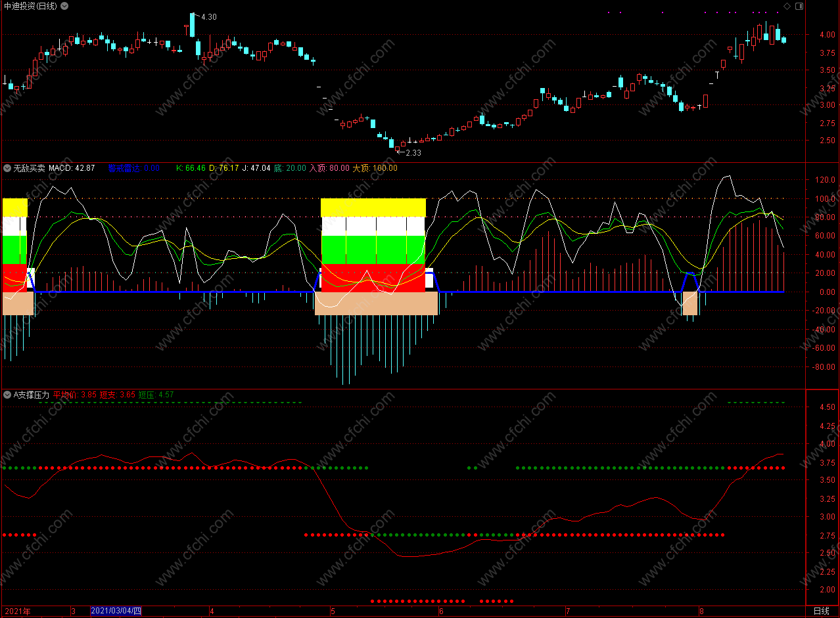Click month 4 on the time axis
This screenshot has width=840, height=618.
pos(212,611)
